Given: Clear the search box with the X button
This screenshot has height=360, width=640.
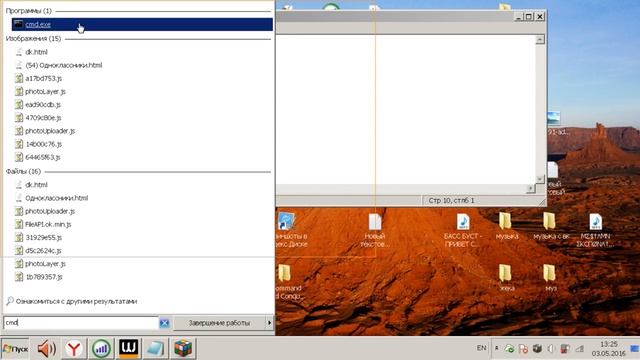Looking at the screenshot, I should (x=164, y=323).
